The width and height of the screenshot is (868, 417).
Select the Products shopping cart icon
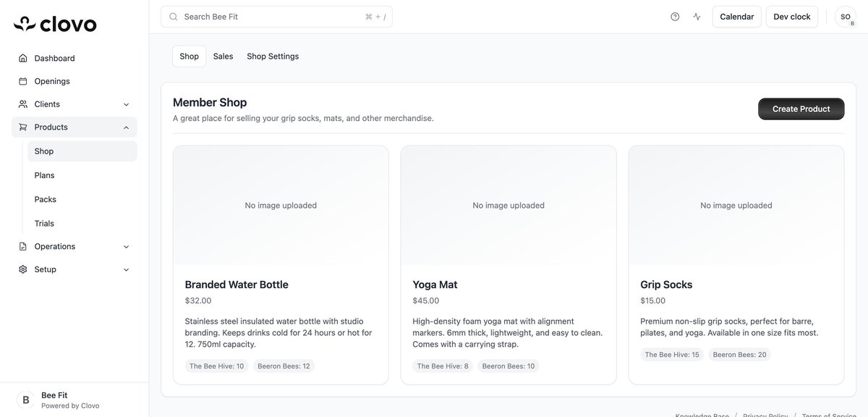(22, 127)
